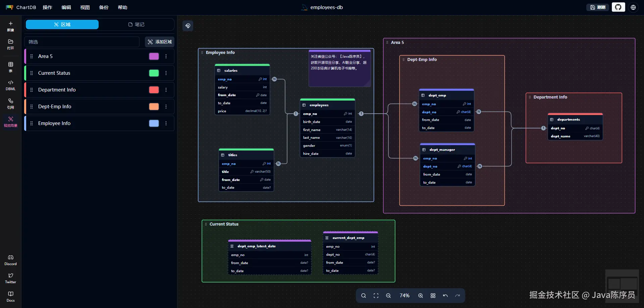Click the gender field in employees table

click(x=327, y=145)
